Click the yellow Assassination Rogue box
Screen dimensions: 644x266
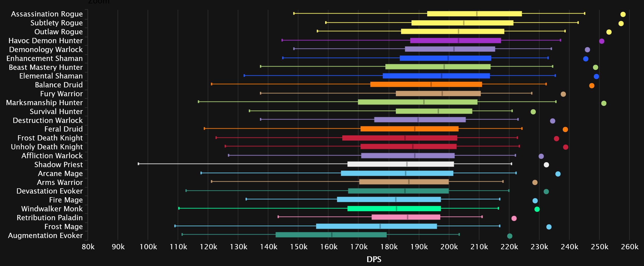(x=474, y=14)
